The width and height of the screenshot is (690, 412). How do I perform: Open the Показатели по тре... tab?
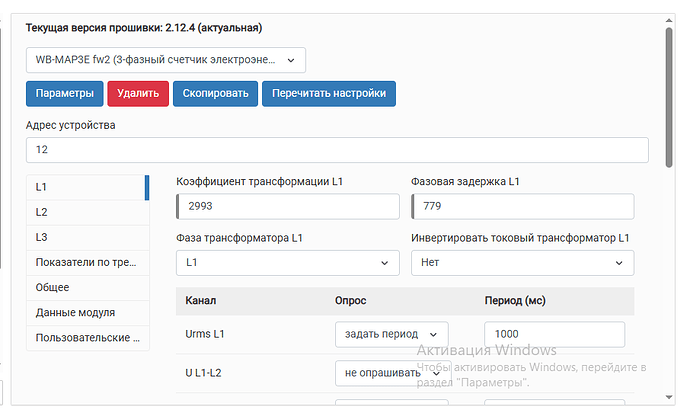point(88,262)
